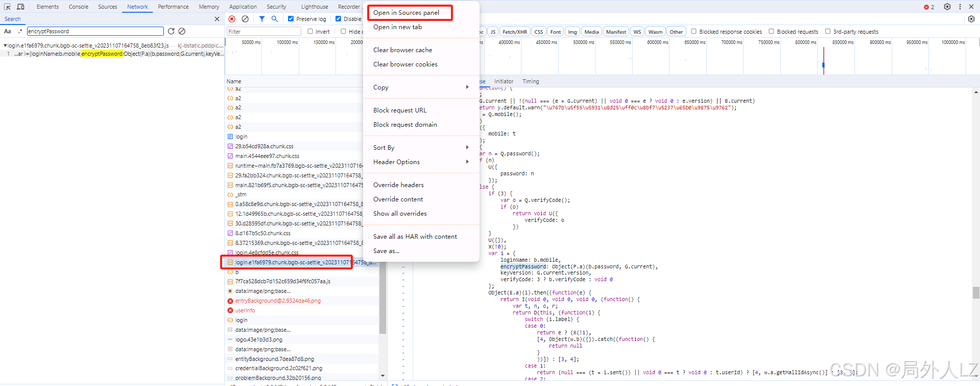Screen dimensions: 980x386
Task: Open Network panel settings gear
Action: point(971,19)
